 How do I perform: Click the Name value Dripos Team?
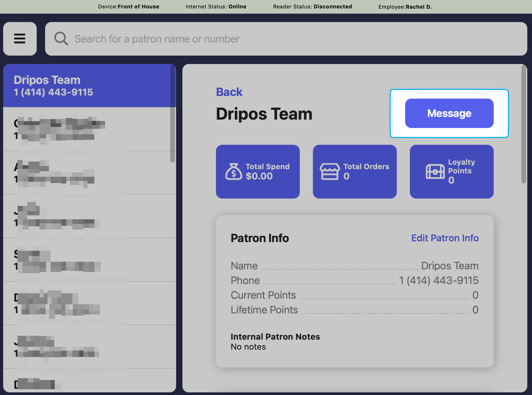click(450, 266)
